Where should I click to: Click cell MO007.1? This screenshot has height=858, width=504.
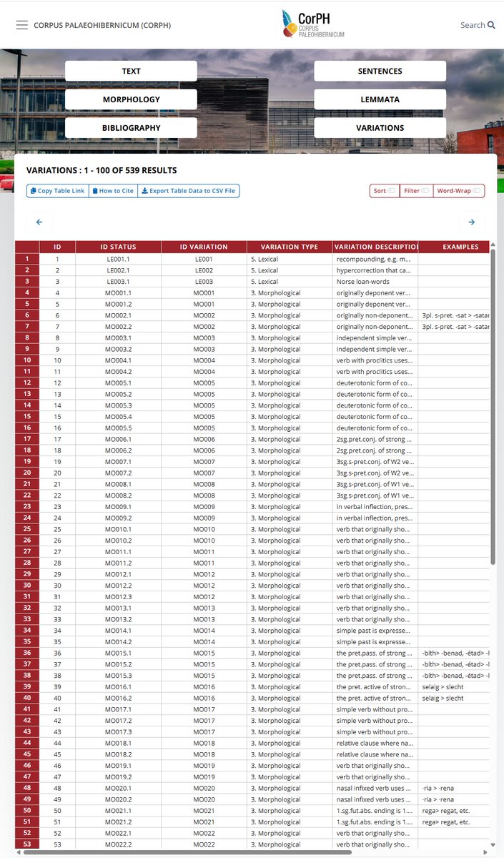(x=118, y=462)
